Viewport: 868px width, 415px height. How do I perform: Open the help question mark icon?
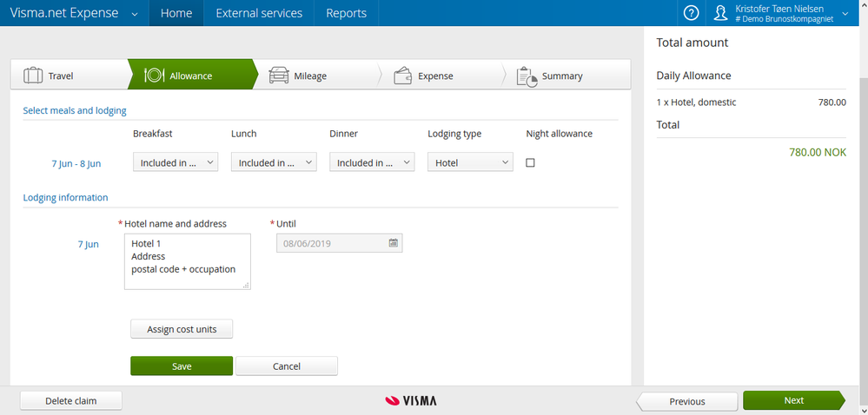(x=691, y=13)
